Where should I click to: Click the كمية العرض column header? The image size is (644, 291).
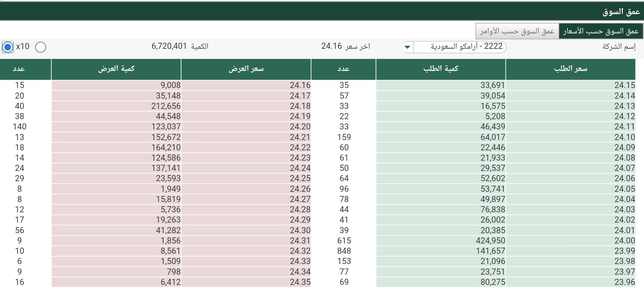(x=116, y=69)
